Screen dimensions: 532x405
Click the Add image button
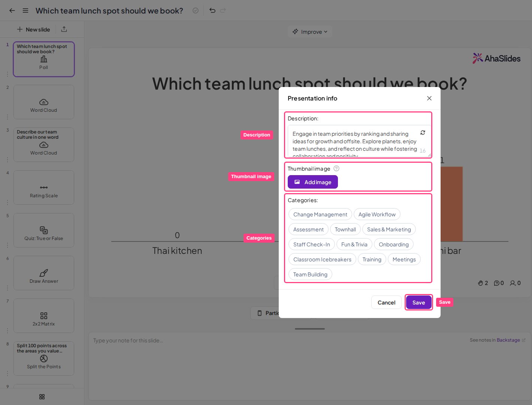coord(313,182)
